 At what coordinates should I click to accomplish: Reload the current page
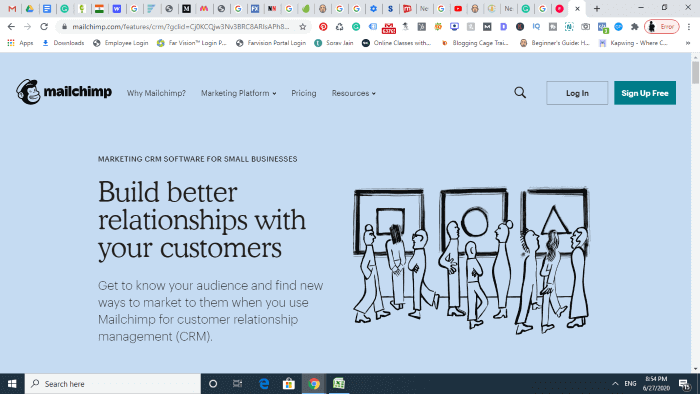click(x=44, y=27)
